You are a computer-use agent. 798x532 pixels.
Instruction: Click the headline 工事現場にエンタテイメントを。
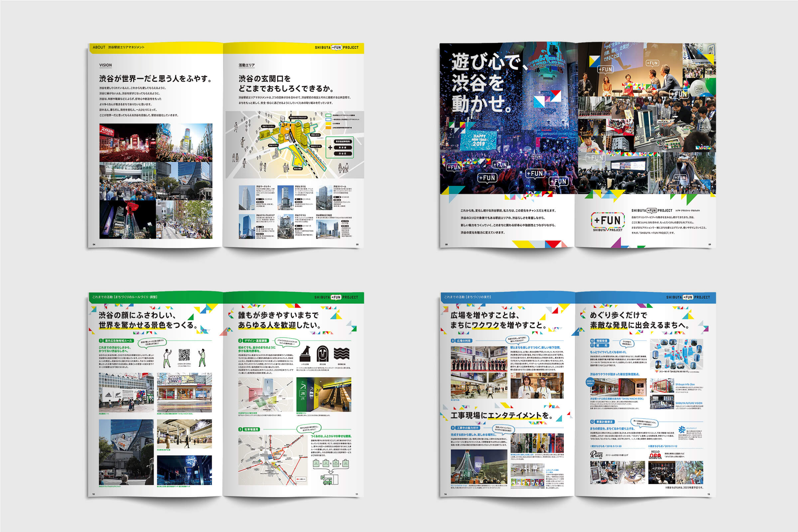click(x=502, y=415)
